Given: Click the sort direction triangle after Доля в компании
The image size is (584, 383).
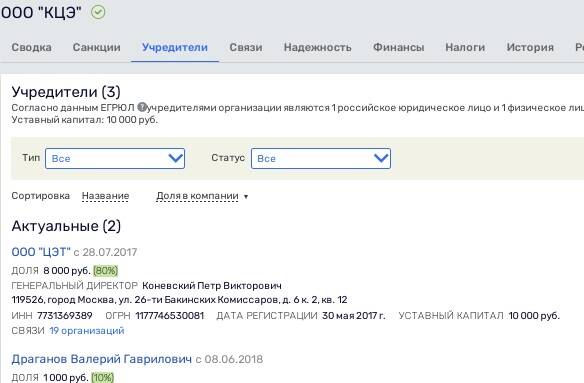Looking at the screenshot, I should 246,196.
